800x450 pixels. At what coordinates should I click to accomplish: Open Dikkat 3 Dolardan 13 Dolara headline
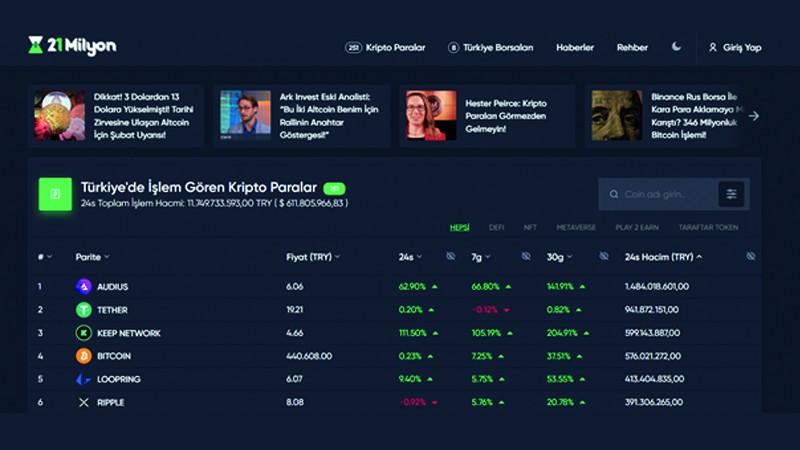coord(143,116)
